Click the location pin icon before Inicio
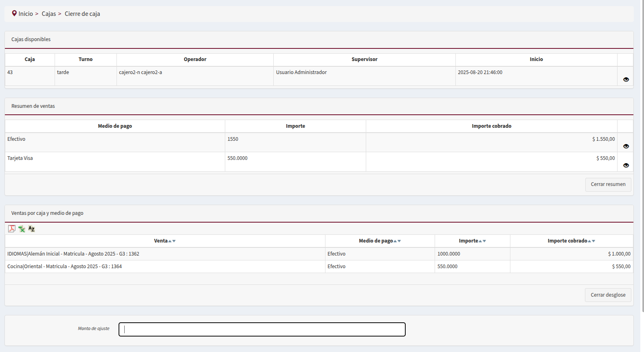644x352 pixels. 14,13
